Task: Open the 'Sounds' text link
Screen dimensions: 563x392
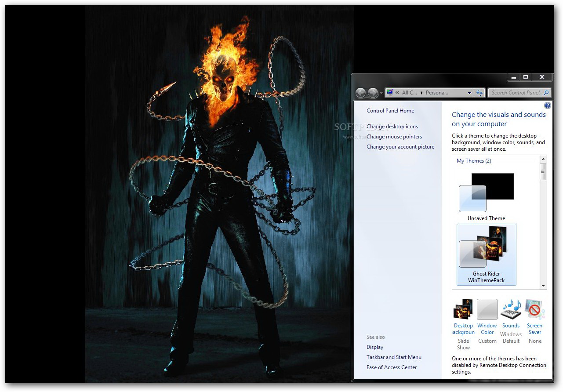Action: (511, 326)
